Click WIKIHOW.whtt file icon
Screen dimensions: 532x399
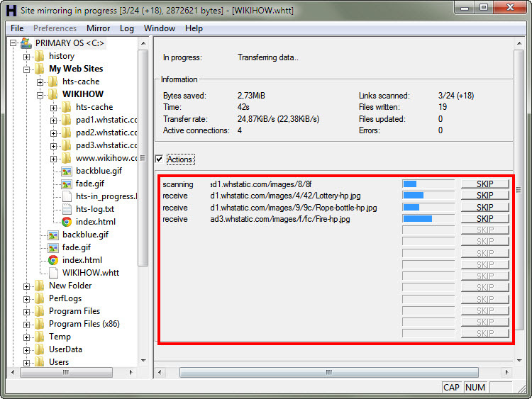pyautogui.click(x=53, y=273)
